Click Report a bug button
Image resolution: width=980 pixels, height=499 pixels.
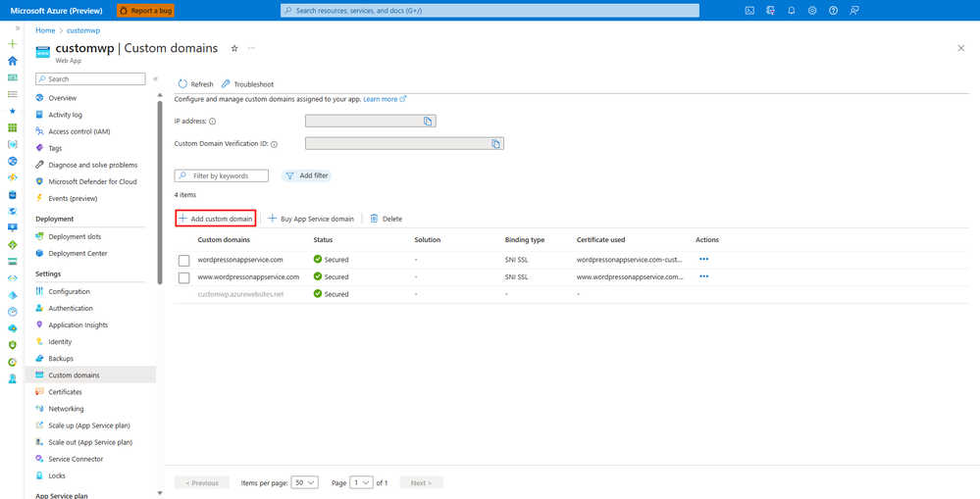145,11
